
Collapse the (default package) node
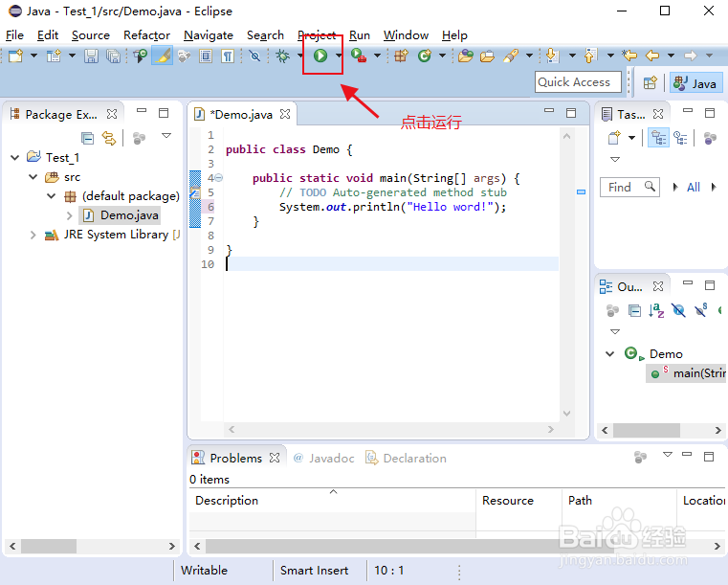[51, 196]
